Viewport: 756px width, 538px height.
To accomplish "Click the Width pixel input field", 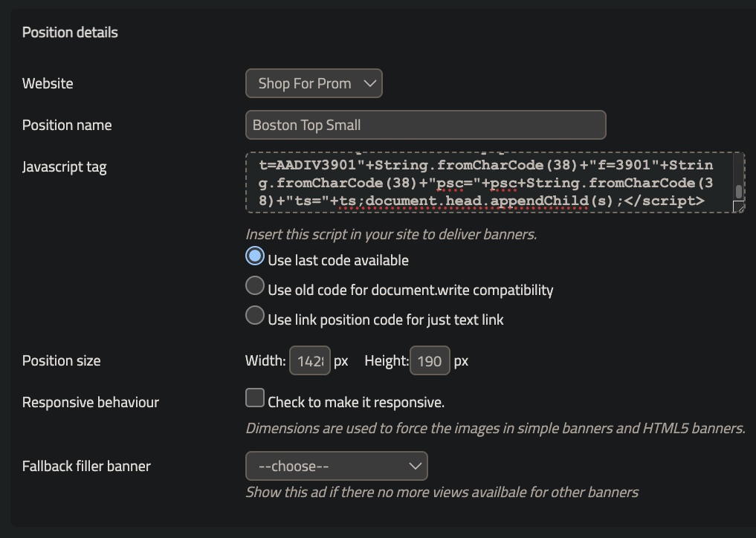I will pos(309,361).
